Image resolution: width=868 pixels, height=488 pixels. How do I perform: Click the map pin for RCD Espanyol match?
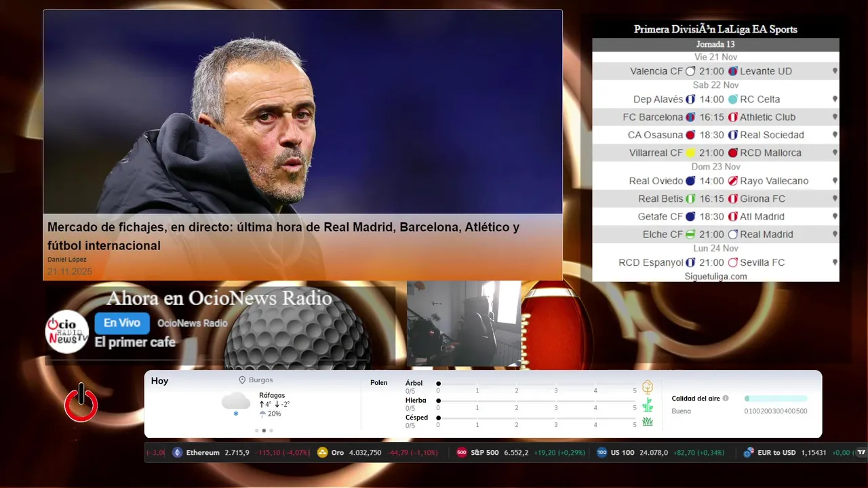835,262
